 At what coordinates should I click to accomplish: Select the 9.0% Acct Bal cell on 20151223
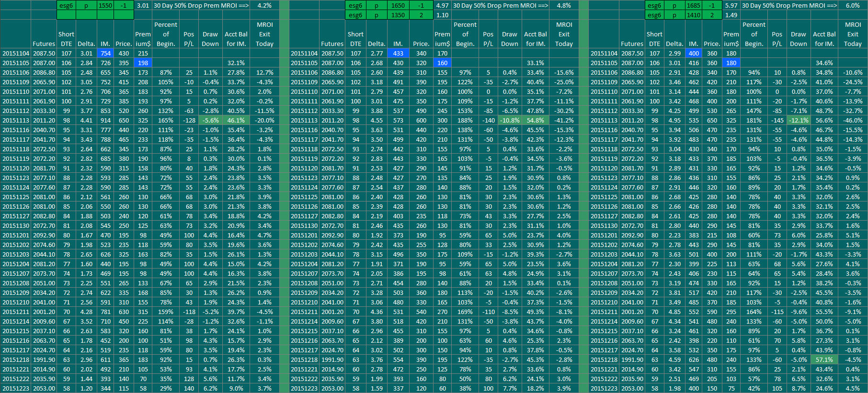coord(236,389)
